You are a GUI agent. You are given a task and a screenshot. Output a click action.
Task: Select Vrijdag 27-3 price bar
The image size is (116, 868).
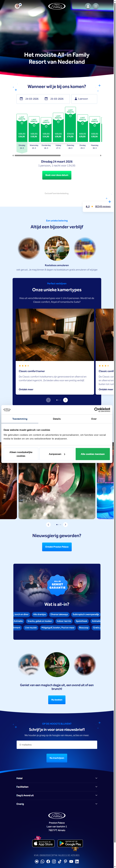point(58,126)
